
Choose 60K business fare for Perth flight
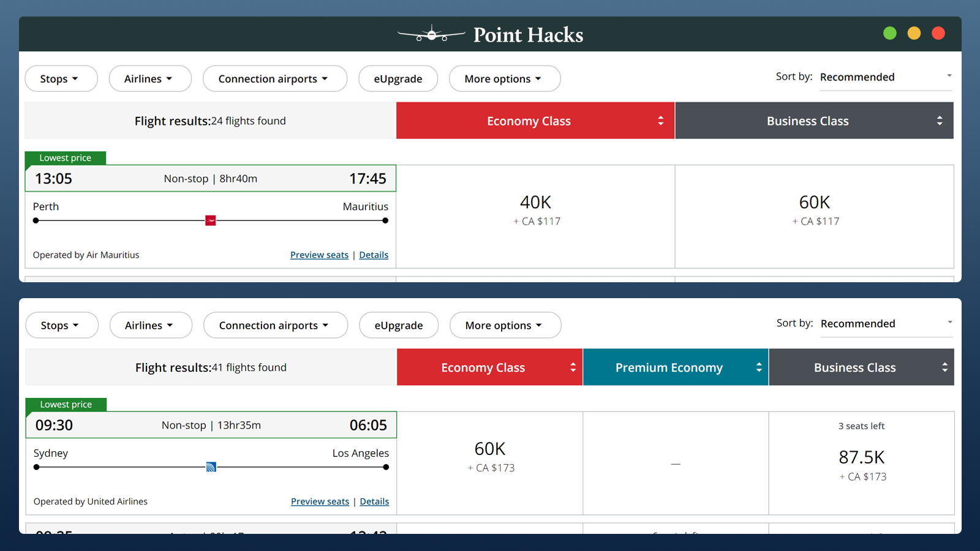815,216
